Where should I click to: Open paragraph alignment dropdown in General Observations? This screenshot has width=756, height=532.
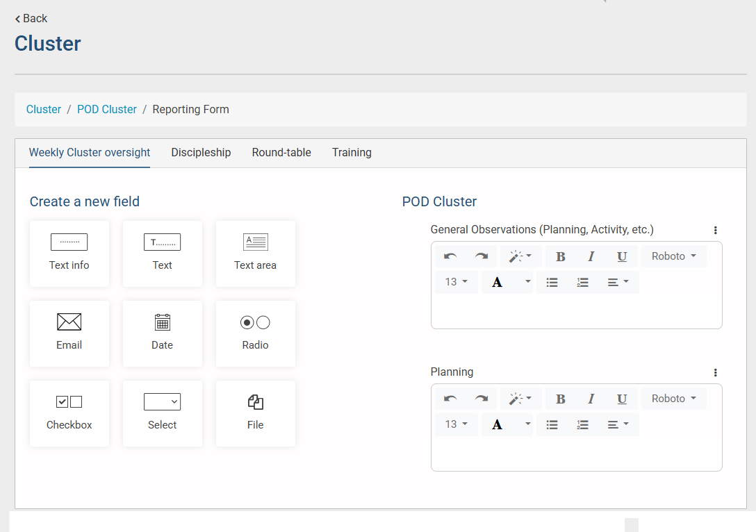[x=618, y=283]
